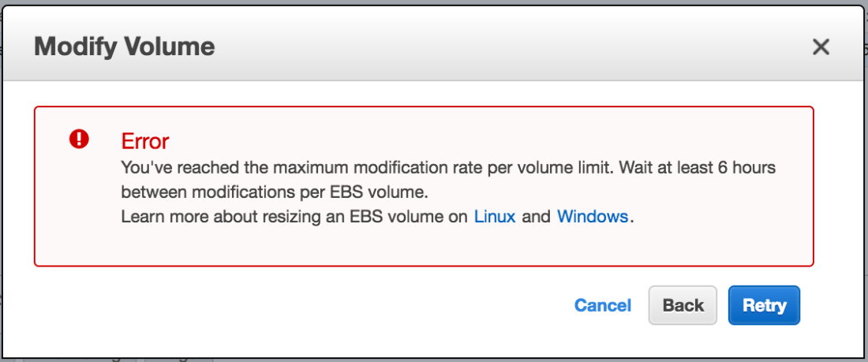Click the dimmed page background below the dialog
The height and width of the screenshot is (362, 868).
click(473, 357)
